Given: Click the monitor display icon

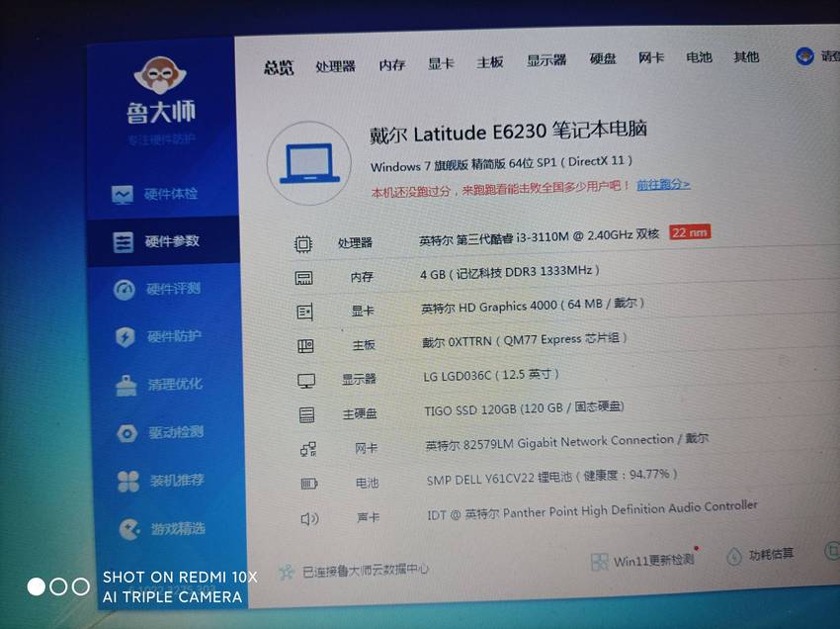Looking at the screenshot, I should [306, 381].
